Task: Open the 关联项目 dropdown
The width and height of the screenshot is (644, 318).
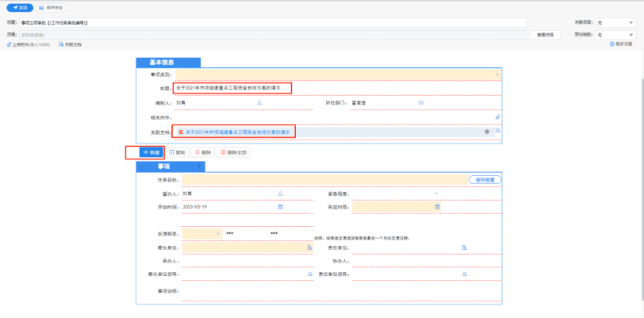Action: (x=615, y=22)
